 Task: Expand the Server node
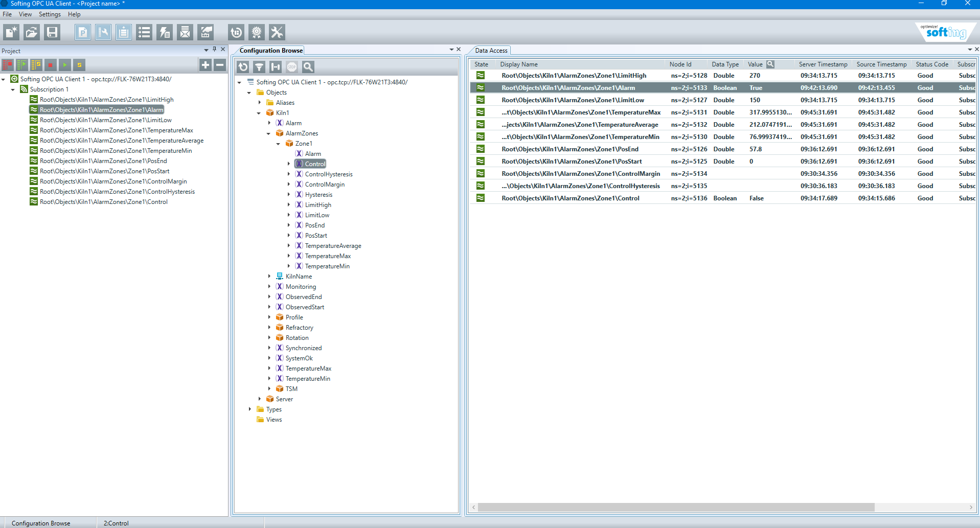259,399
